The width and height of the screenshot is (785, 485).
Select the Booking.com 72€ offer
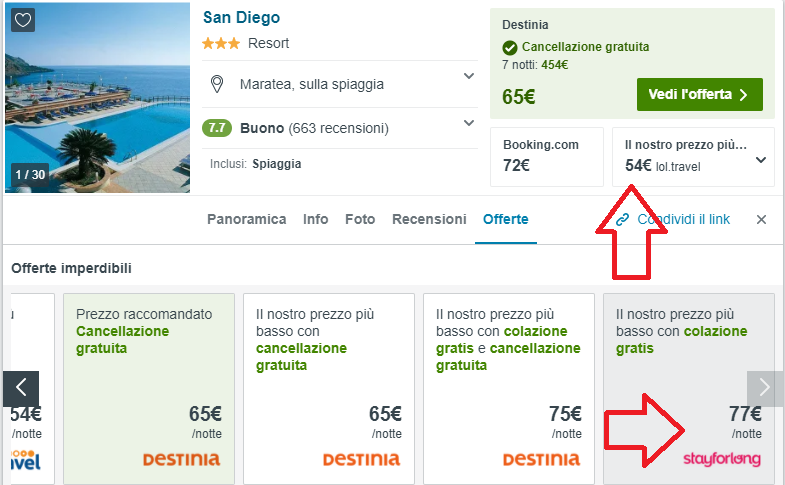[x=547, y=156]
